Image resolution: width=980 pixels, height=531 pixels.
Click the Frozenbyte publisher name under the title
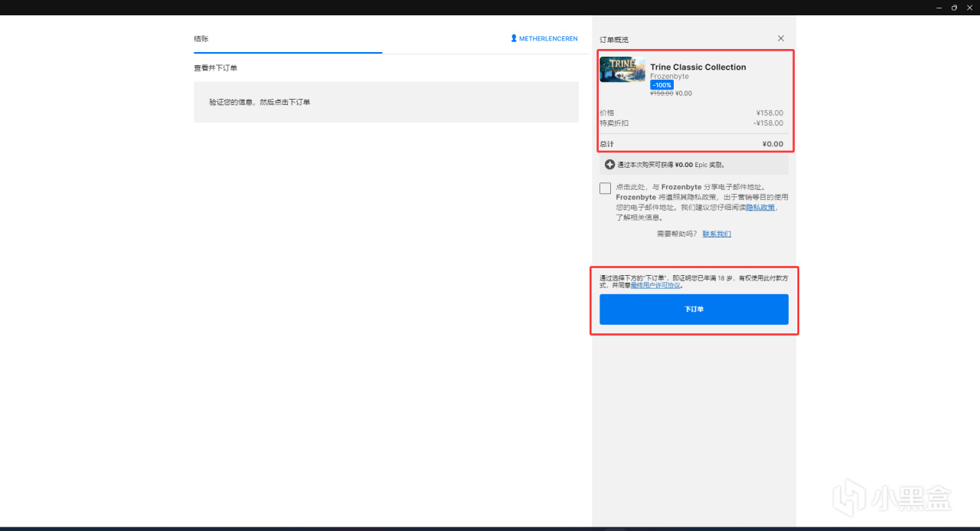click(x=669, y=77)
